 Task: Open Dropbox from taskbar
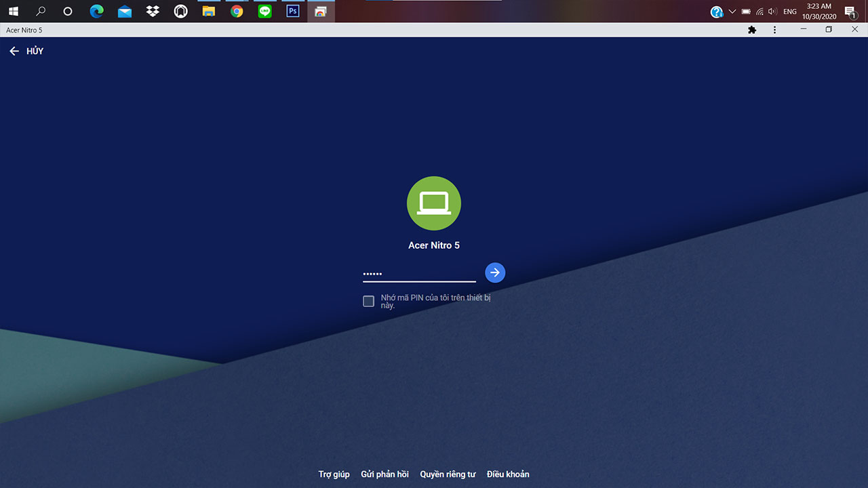153,12
